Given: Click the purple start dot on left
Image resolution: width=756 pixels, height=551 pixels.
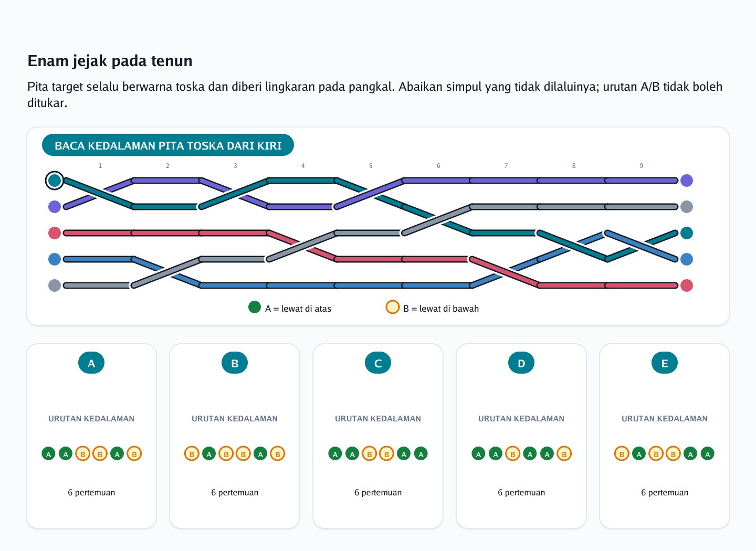Looking at the screenshot, I should [55, 207].
